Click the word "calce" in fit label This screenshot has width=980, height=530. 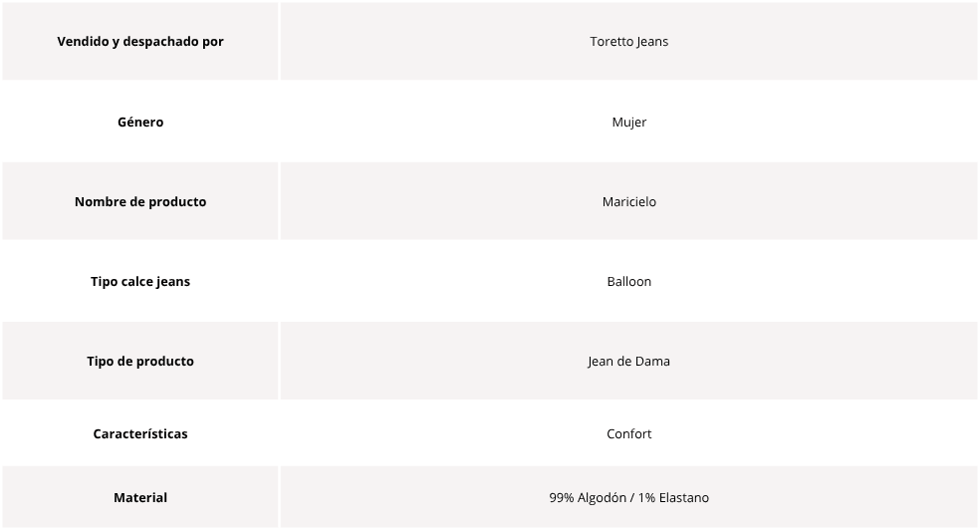(x=136, y=282)
